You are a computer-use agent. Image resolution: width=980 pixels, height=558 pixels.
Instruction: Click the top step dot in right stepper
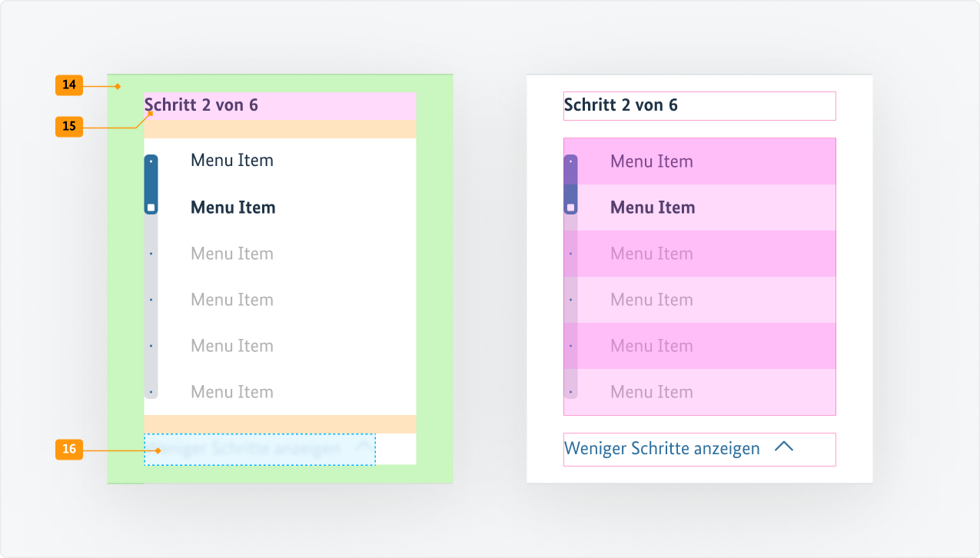pos(571,161)
